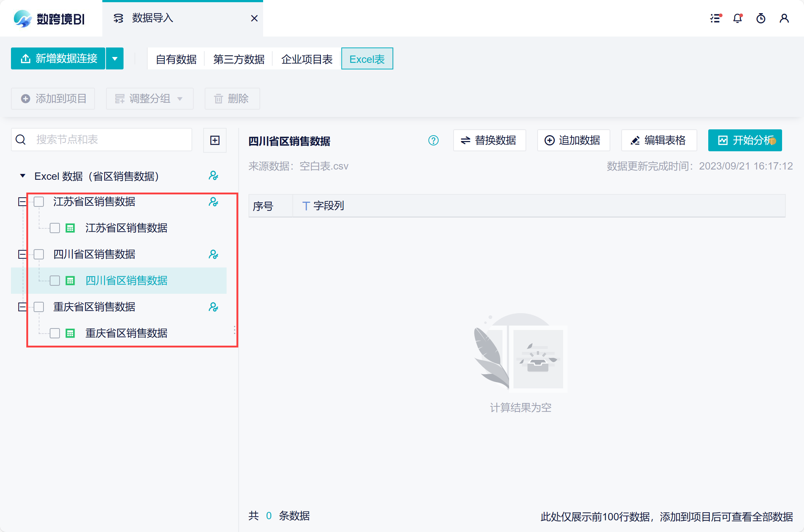The height and width of the screenshot is (532, 804).
Task: Click permission icon beside 江苏省区销售数据 group
Action: (x=213, y=202)
